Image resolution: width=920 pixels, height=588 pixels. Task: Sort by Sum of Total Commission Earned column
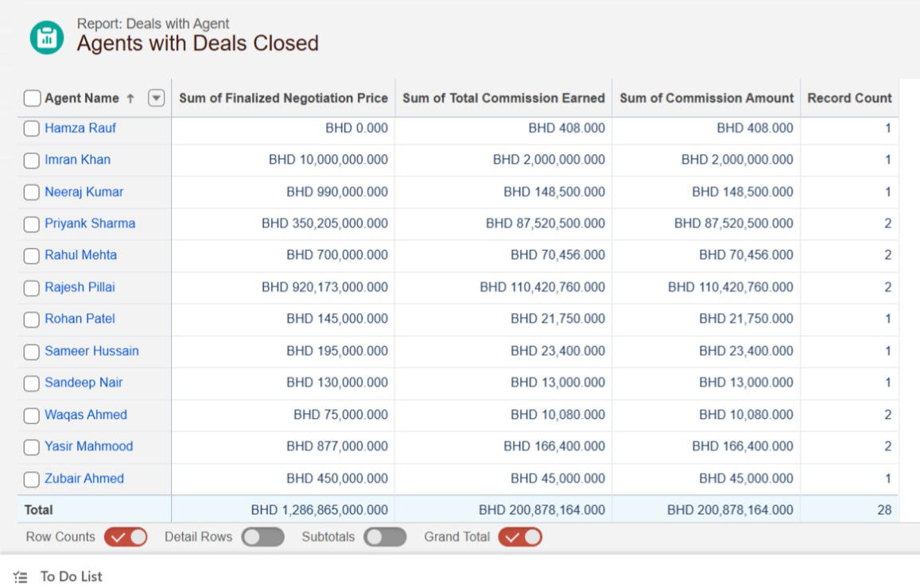[503, 98]
